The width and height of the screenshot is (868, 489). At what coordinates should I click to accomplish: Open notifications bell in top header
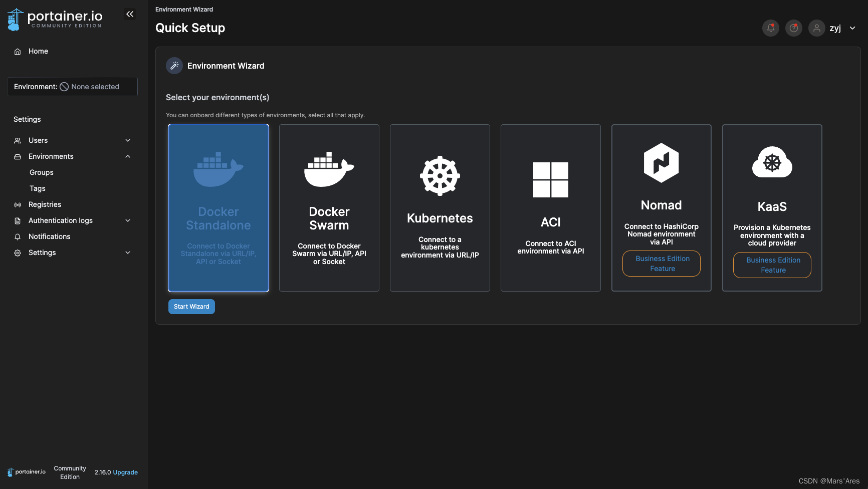(771, 28)
